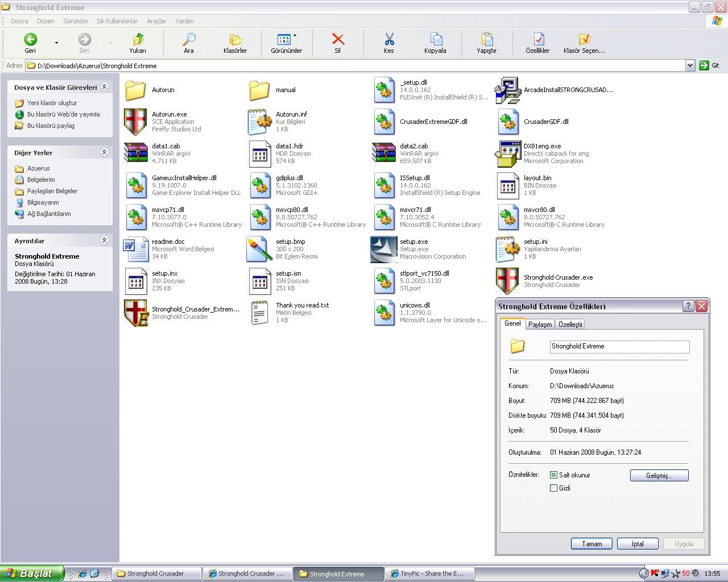Click the Sil (Delete) red X icon
The width and height of the screenshot is (728, 582).
[x=338, y=39]
